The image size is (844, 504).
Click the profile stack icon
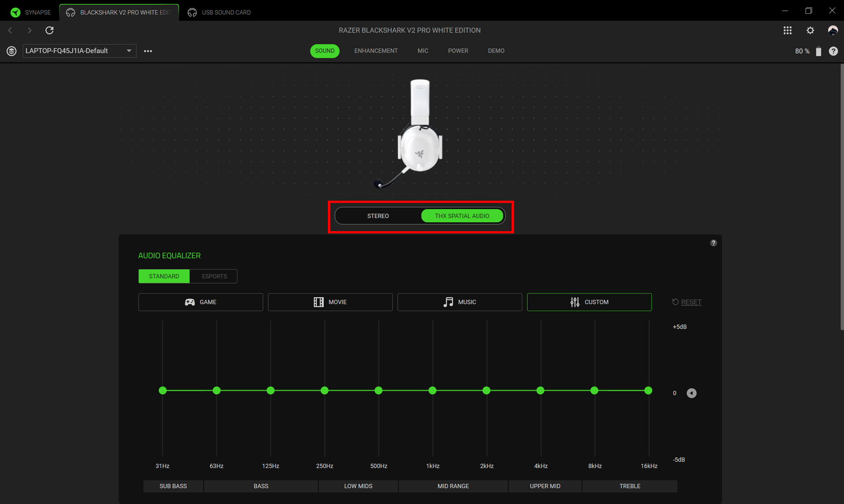[12, 51]
